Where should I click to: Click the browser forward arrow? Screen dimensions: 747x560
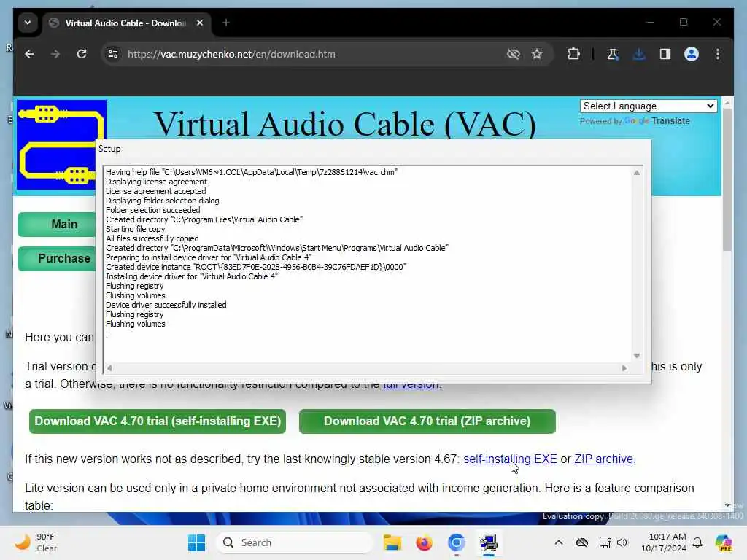coord(55,54)
